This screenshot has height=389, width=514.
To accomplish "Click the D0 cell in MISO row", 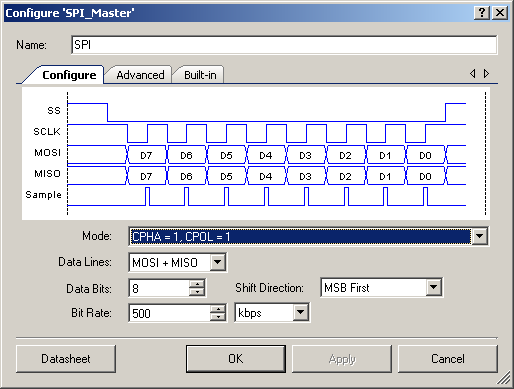I will (x=425, y=176).
